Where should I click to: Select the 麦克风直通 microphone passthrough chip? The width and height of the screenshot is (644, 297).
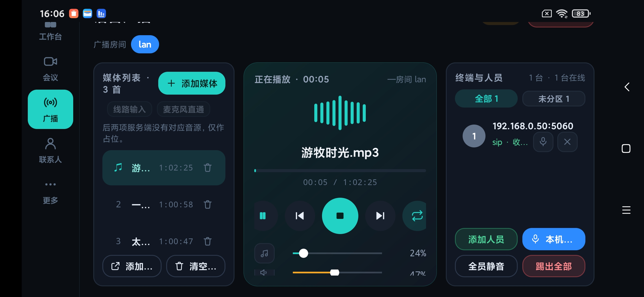point(183,109)
